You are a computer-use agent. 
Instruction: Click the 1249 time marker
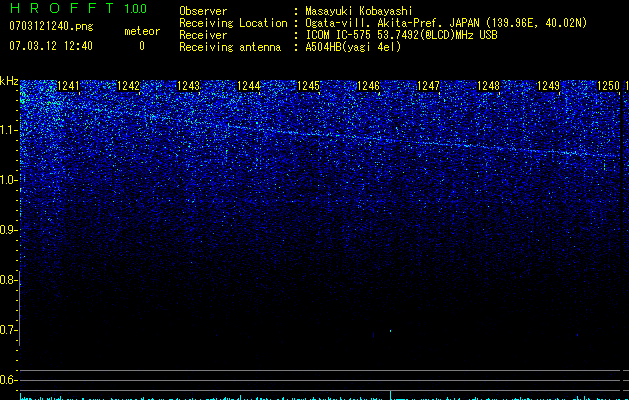(548, 86)
